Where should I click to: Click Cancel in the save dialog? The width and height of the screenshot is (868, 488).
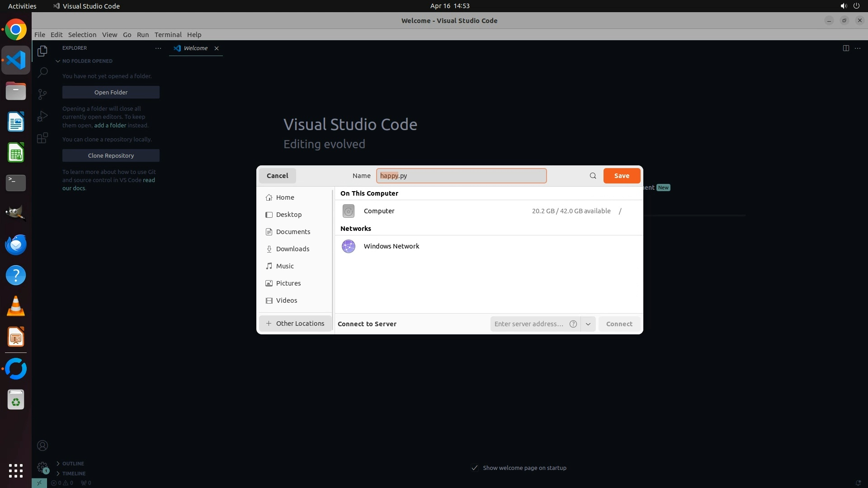[277, 176]
